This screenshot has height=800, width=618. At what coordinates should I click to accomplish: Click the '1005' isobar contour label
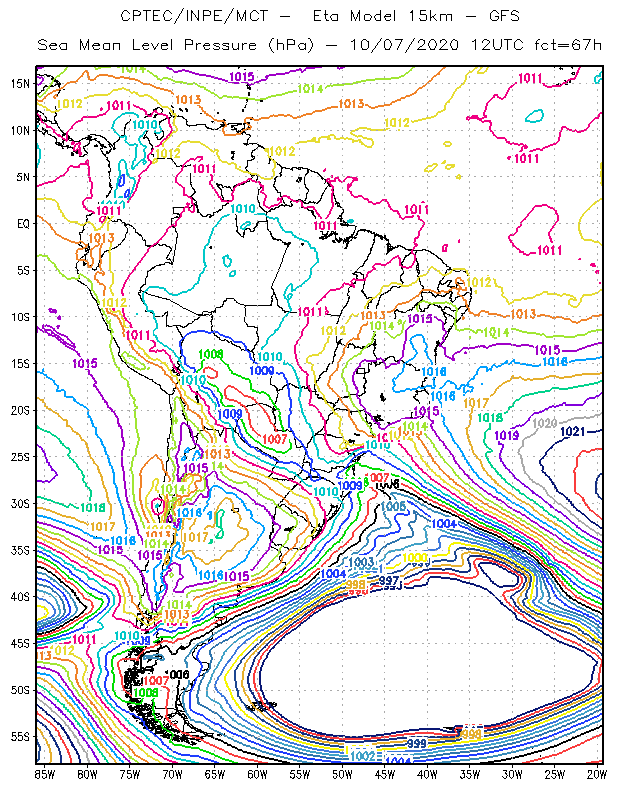pos(393,507)
